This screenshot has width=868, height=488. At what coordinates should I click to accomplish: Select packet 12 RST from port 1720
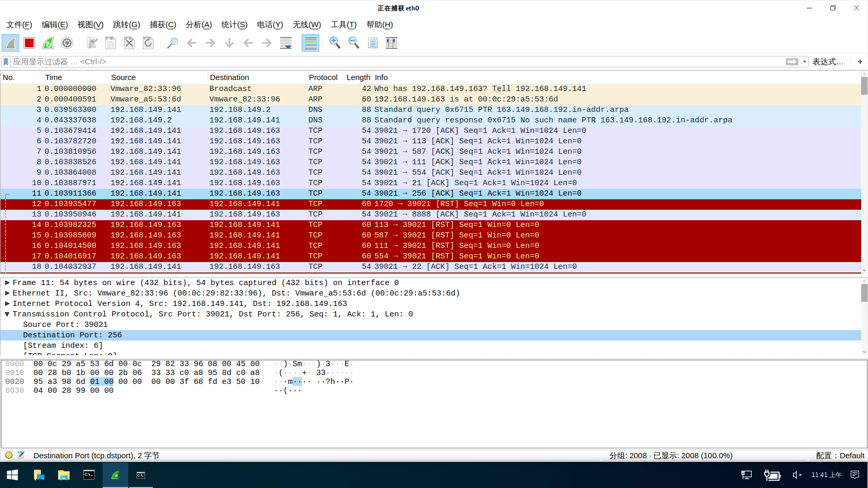tap(430, 203)
